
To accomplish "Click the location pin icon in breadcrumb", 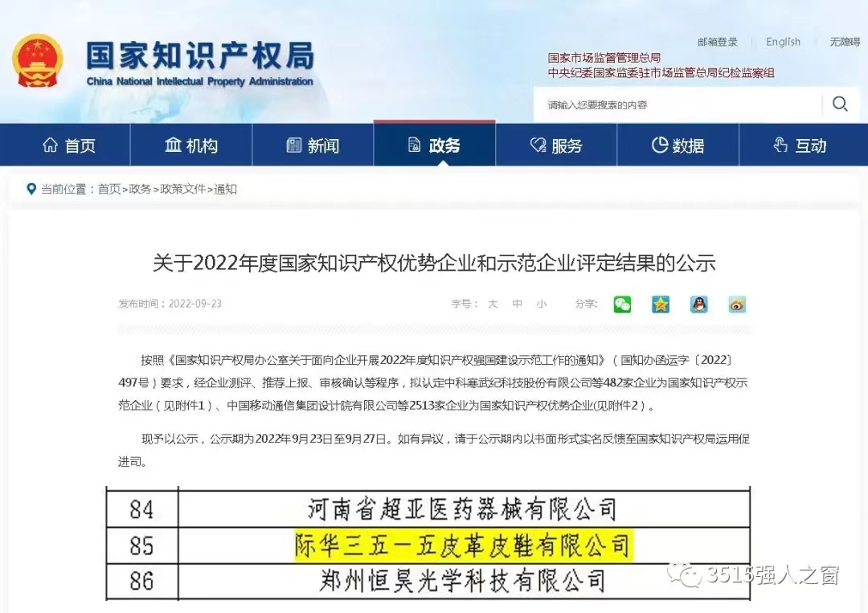I will (x=31, y=190).
